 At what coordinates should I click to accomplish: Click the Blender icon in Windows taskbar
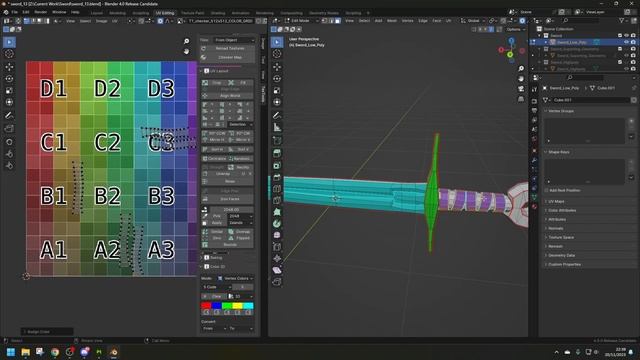pos(114,352)
